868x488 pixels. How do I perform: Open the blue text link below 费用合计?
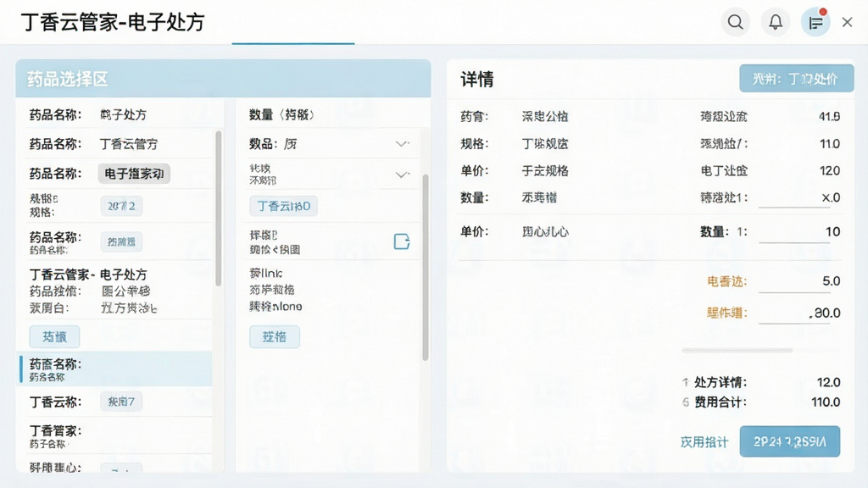704,442
